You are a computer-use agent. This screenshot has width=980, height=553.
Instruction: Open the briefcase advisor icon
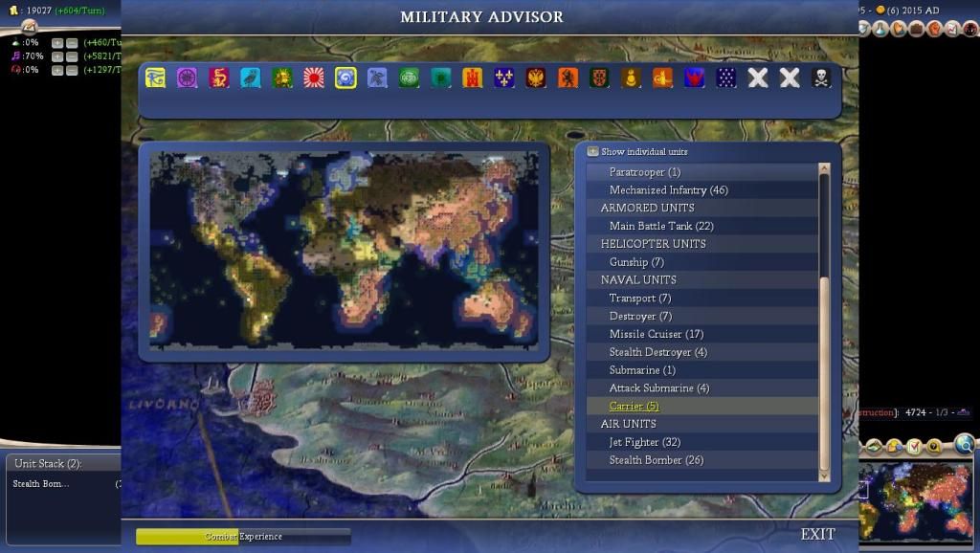tap(916, 29)
